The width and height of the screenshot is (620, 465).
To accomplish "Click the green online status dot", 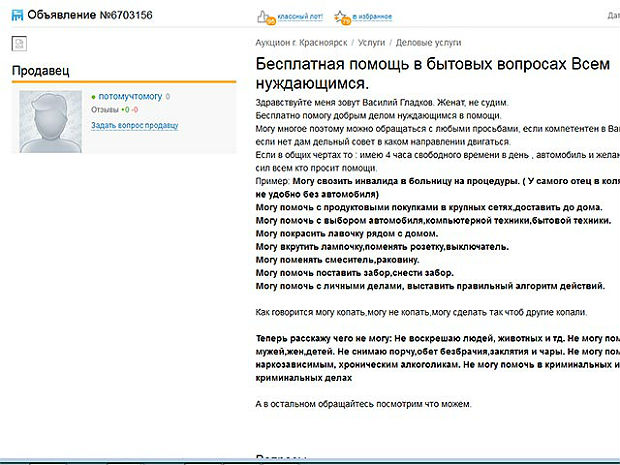I will click(x=93, y=97).
